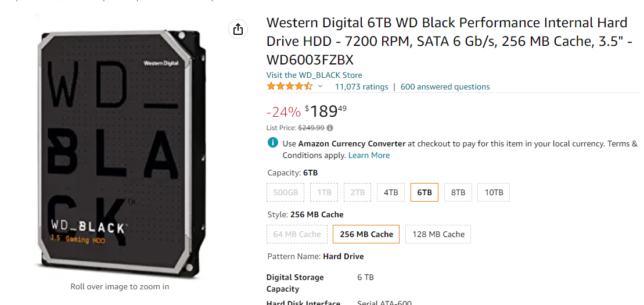
Task: Choose the 128 MB Cache style
Action: point(438,234)
